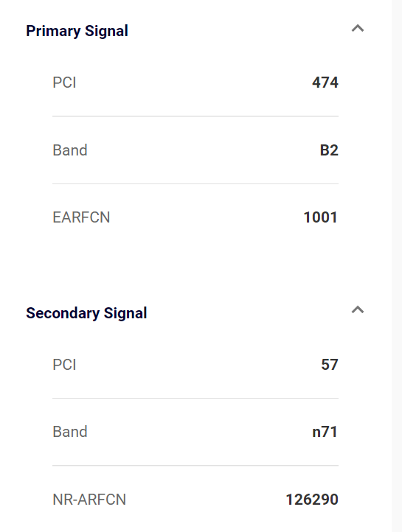Select the secondary PCI value 57
The height and width of the screenshot is (532, 402).
pyautogui.click(x=330, y=365)
